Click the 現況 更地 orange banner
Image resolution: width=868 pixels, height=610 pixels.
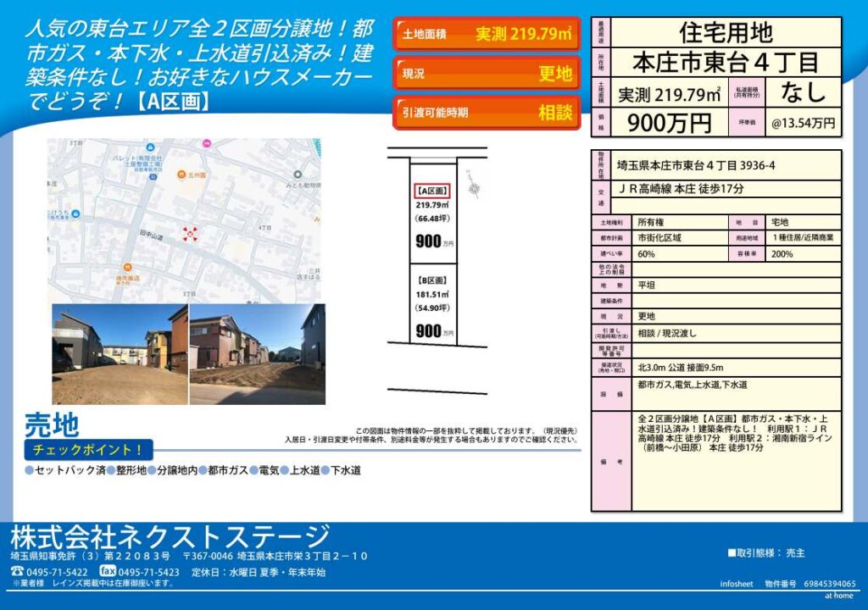tap(487, 74)
